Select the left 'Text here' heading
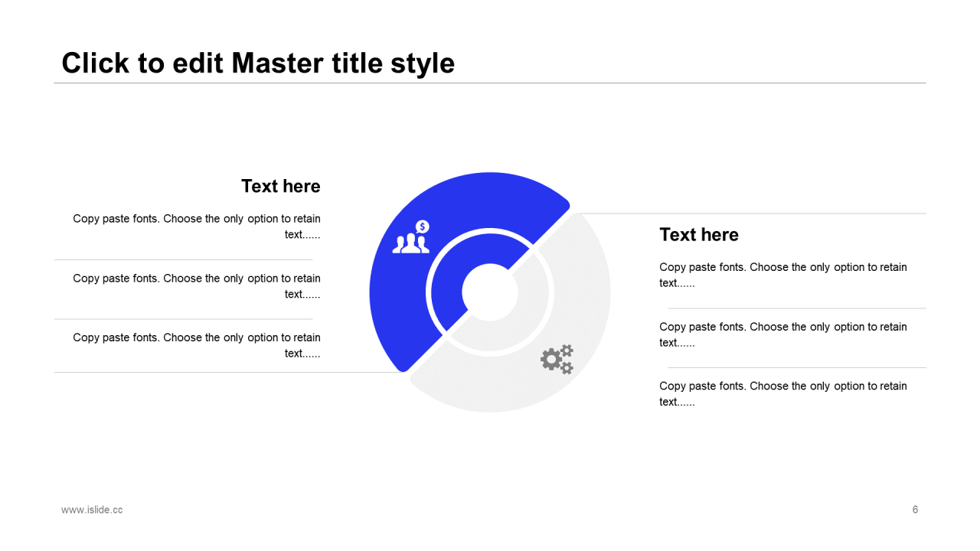 click(281, 186)
